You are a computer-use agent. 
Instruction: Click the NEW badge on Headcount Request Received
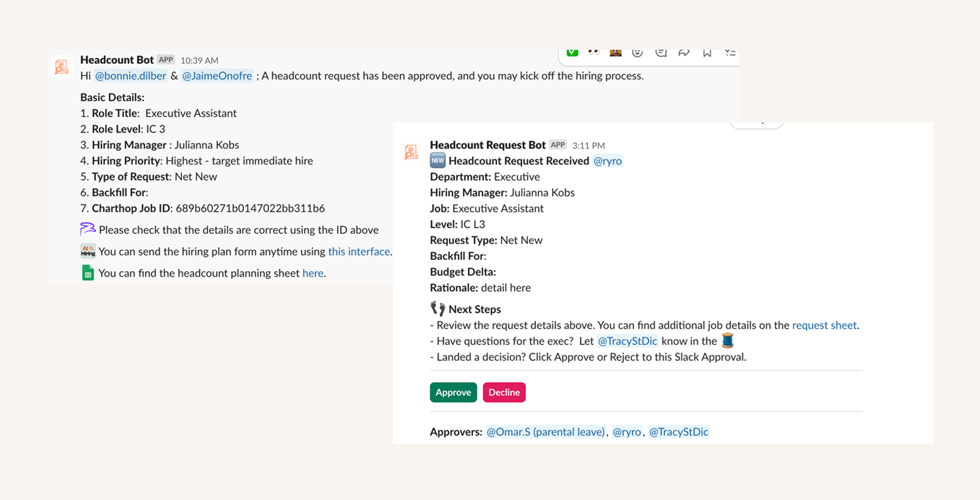click(438, 161)
